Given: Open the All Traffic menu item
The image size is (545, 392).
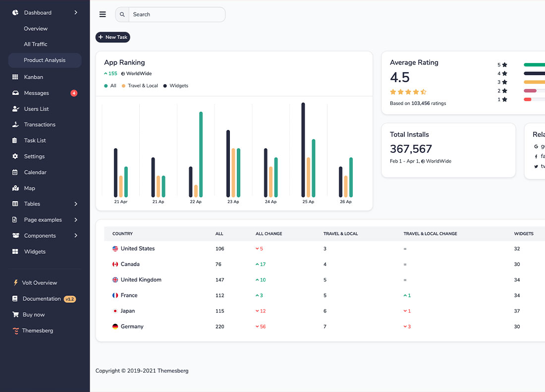Looking at the screenshot, I should click(x=36, y=44).
